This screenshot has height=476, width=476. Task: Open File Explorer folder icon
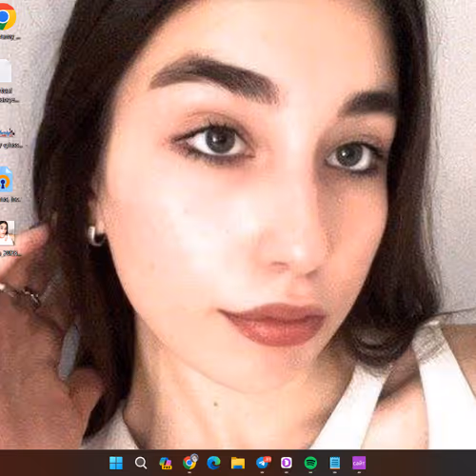pos(238,463)
